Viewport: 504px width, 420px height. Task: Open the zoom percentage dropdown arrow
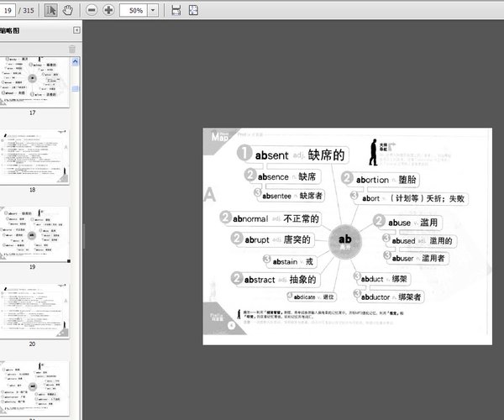click(154, 11)
